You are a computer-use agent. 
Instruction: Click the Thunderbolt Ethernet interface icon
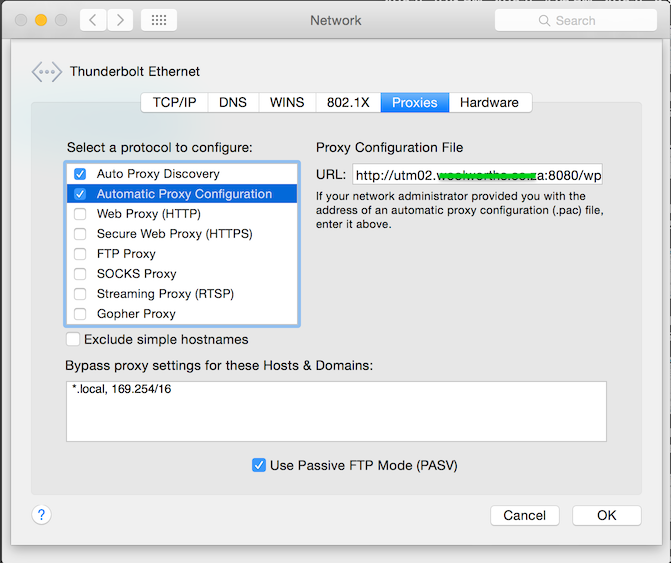[46, 72]
